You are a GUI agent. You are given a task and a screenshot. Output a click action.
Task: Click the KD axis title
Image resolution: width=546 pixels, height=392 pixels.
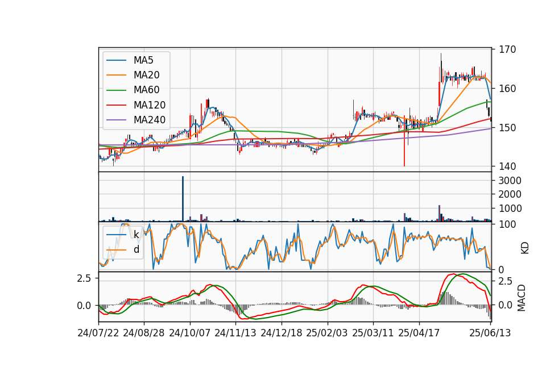525,248
